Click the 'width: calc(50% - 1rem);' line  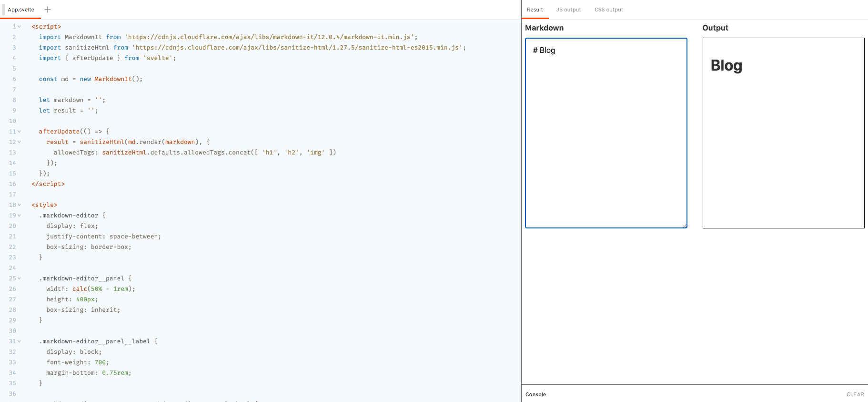point(91,289)
